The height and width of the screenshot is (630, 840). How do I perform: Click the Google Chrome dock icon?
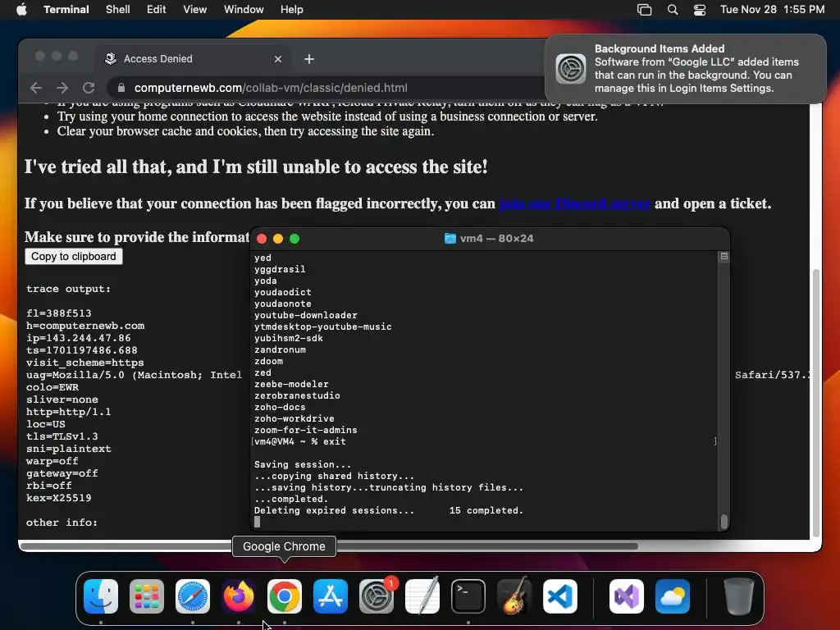(x=285, y=596)
